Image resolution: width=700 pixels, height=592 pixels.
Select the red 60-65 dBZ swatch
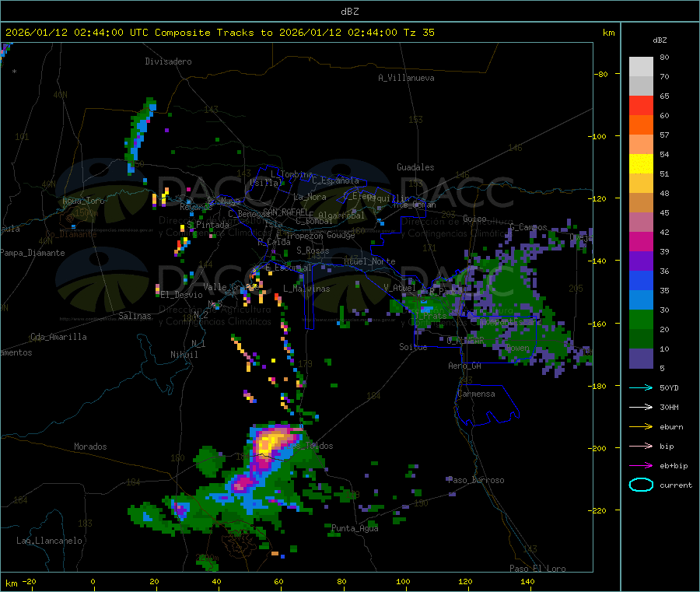point(641,105)
